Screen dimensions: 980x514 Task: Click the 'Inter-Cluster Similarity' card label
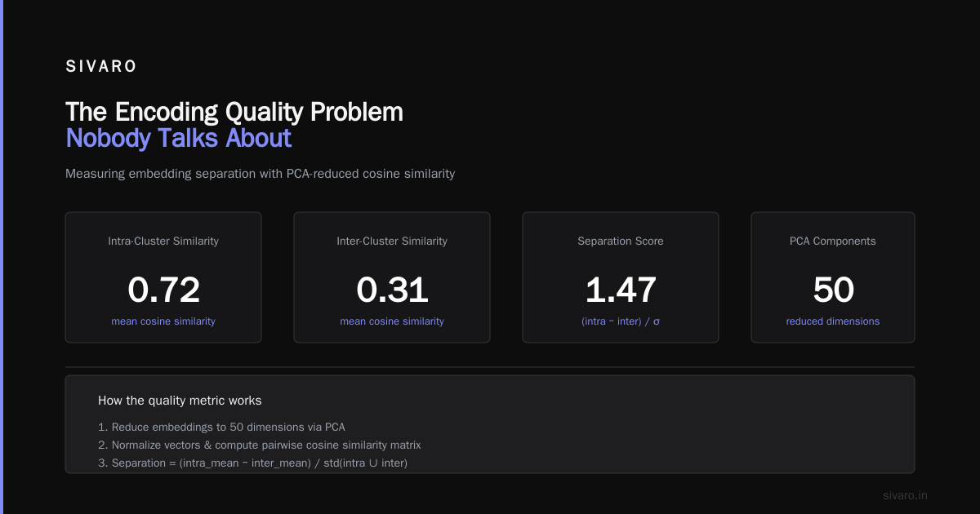[392, 241]
